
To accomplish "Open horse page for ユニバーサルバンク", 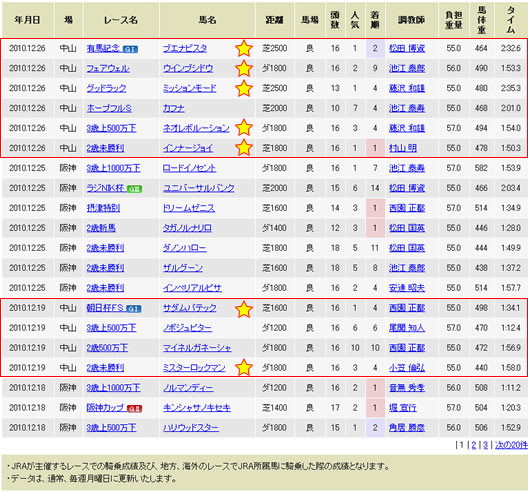I will tap(199, 188).
